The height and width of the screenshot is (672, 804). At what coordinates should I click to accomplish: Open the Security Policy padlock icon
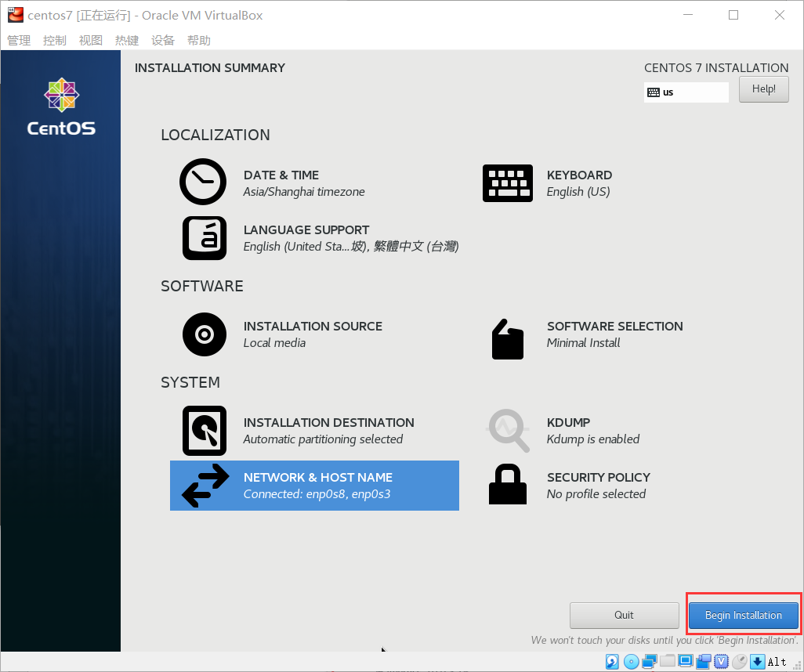508,484
